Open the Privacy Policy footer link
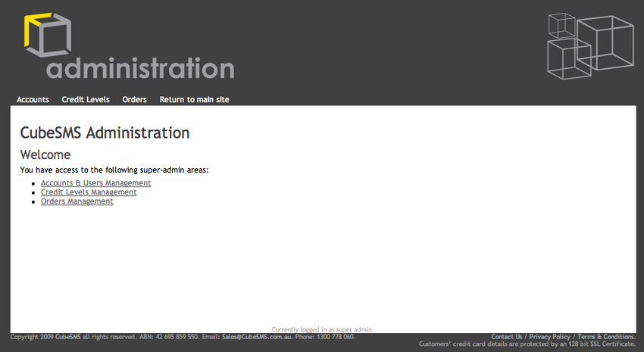The image size is (644, 352). click(x=549, y=337)
